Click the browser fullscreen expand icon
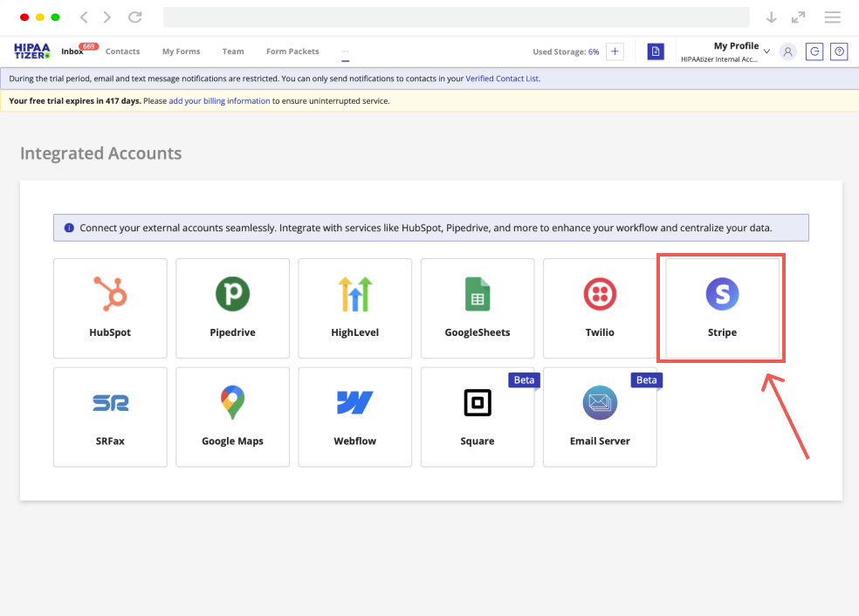This screenshot has width=859, height=616. (x=798, y=17)
